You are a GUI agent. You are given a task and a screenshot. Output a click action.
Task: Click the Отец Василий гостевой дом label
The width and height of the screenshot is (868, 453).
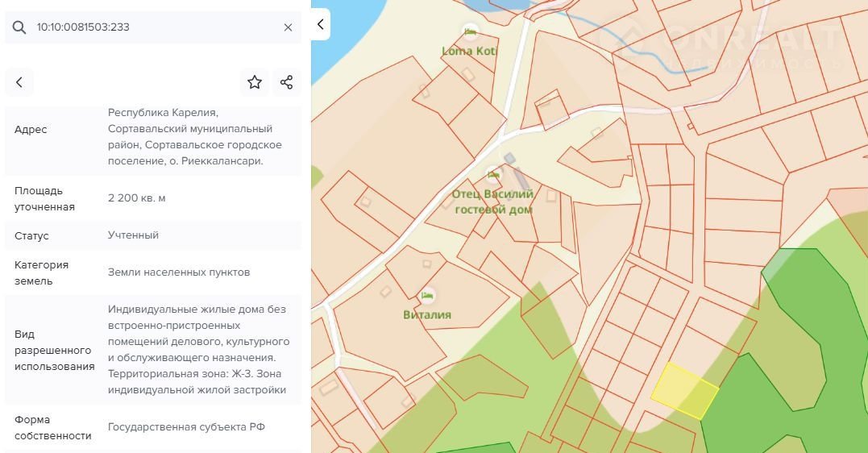click(493, 202)
